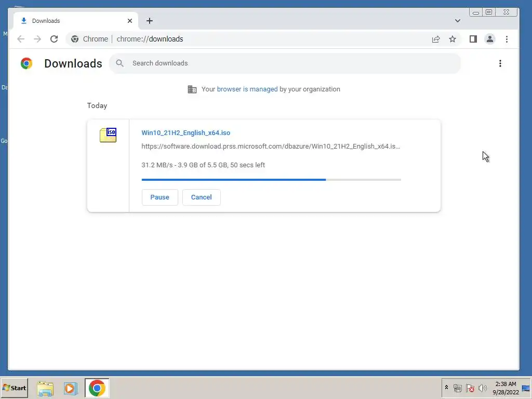Image resolution: width=532 pixels, height=399 pixels.
Task: Open the Downloads page more actions menu
Action: pyautogui.click(x=500, y=63)
